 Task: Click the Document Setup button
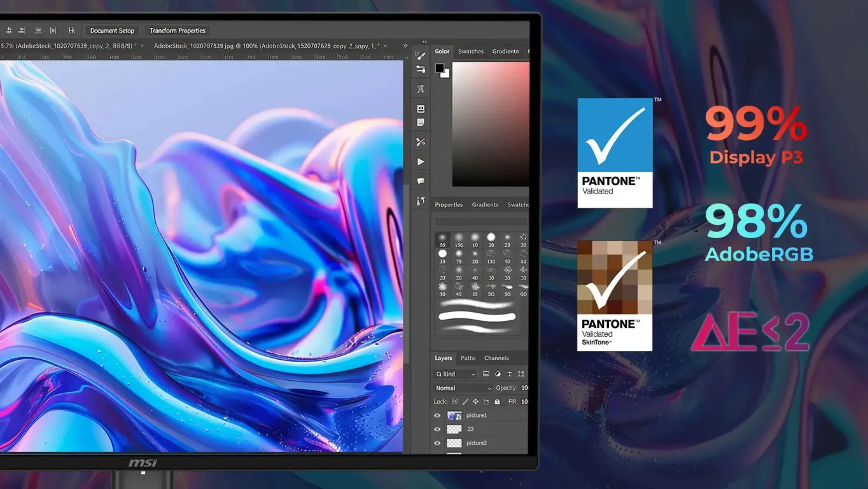tap(113, 31)
